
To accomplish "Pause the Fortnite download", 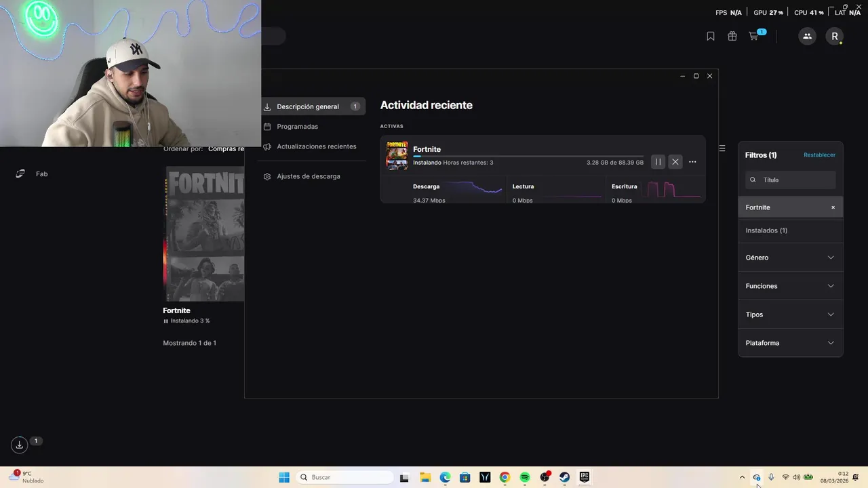I will coord(658,161).
